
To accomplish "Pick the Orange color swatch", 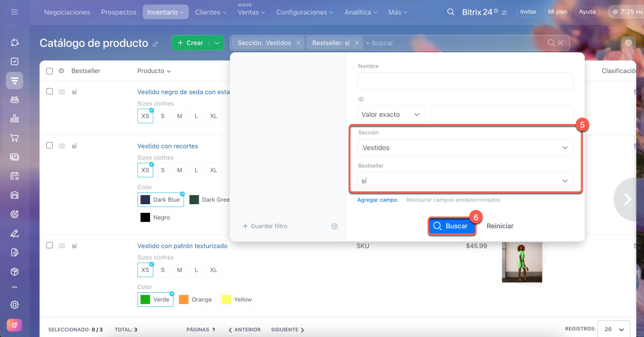I will (x=196, y=299).
